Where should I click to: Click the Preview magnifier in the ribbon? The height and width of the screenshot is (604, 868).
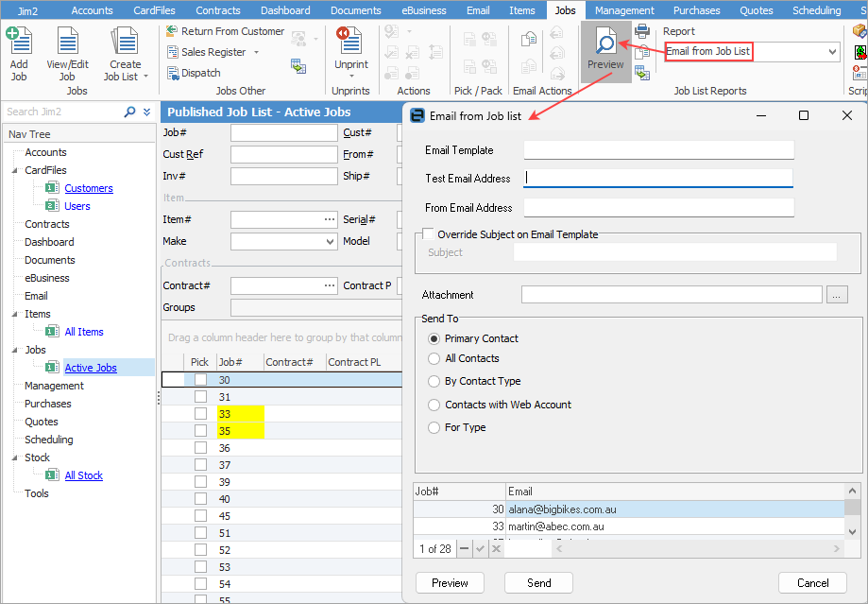604,43
